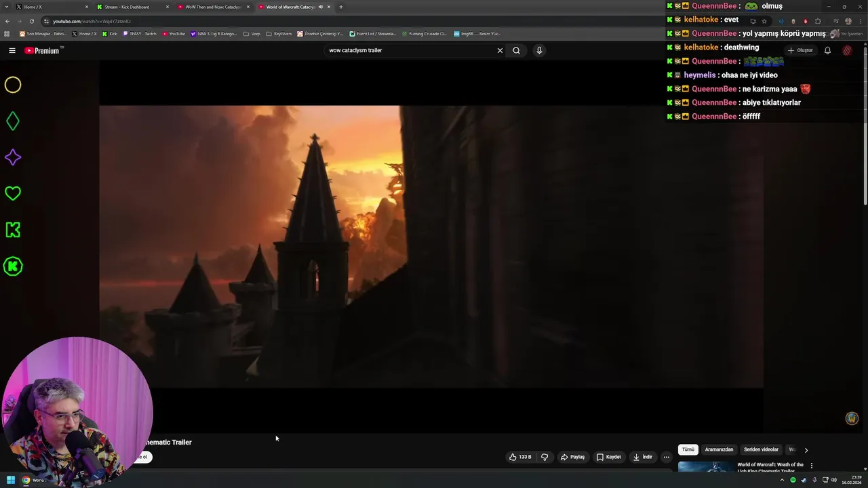
Task: Open Chrome extensions puzzle icon
Action: tap(818, 21)
